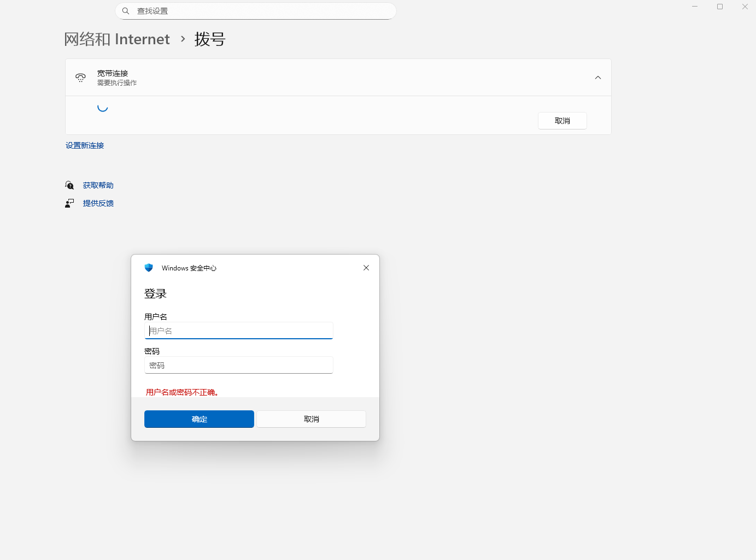Go back to 网络和 Internet settings
This screenshot has height=560, width=756.
tap(117, 39)
